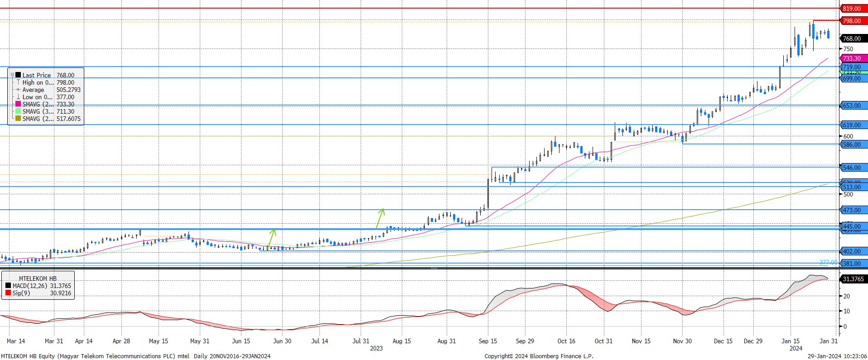Click the blue 402.00 price level tag
868x360 pixels.
tap(854, 251)
